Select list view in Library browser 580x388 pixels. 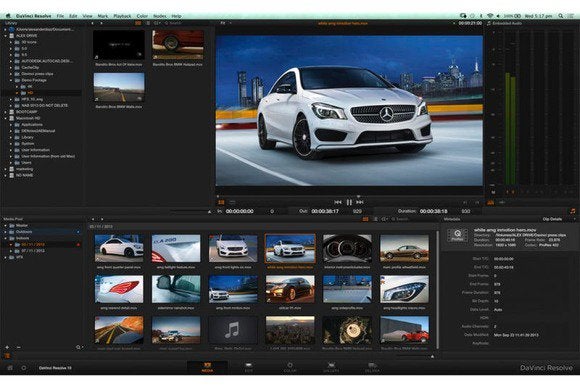click(148, 23)
